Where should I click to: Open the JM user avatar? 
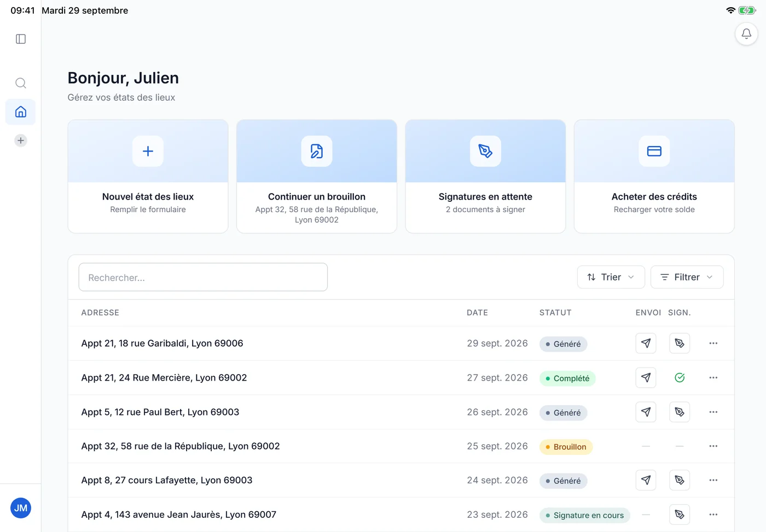(21, 508)
